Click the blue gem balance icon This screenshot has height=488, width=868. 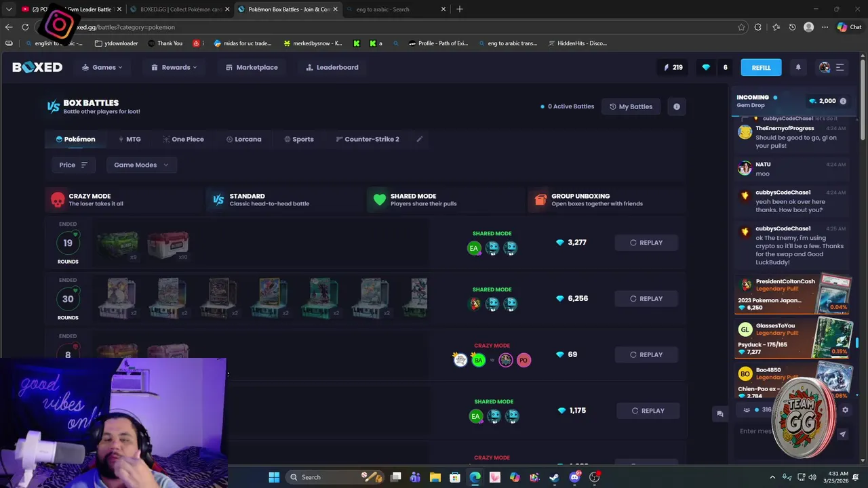tap(706, 67)
